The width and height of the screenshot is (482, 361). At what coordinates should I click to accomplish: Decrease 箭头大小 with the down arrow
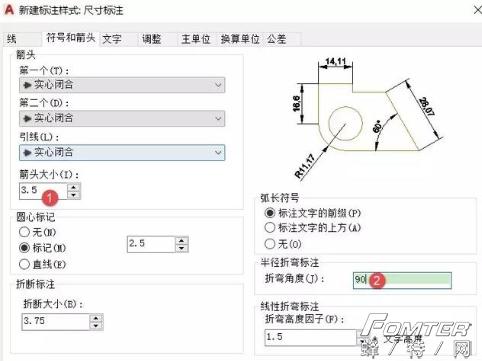coord(74,195)
